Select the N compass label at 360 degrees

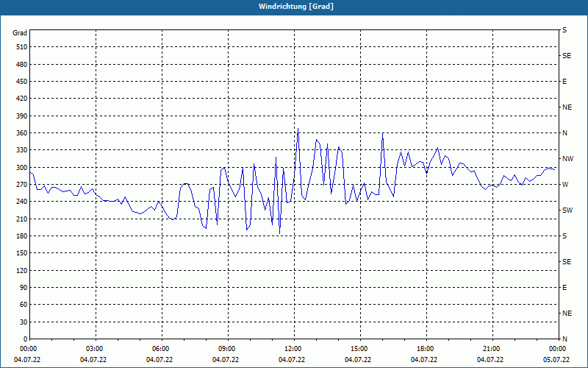point(564,133)
